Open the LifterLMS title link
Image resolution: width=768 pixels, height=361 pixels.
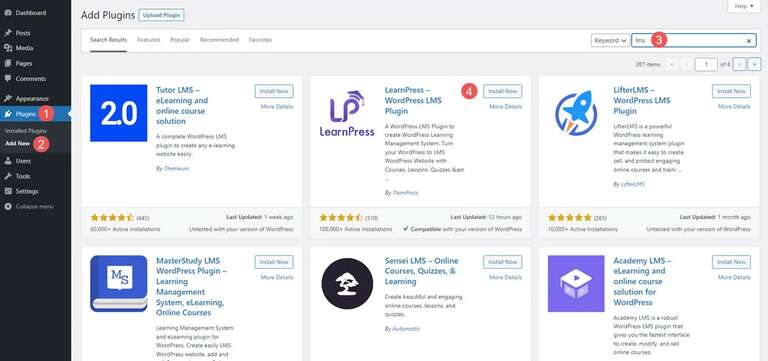[642, 100]
